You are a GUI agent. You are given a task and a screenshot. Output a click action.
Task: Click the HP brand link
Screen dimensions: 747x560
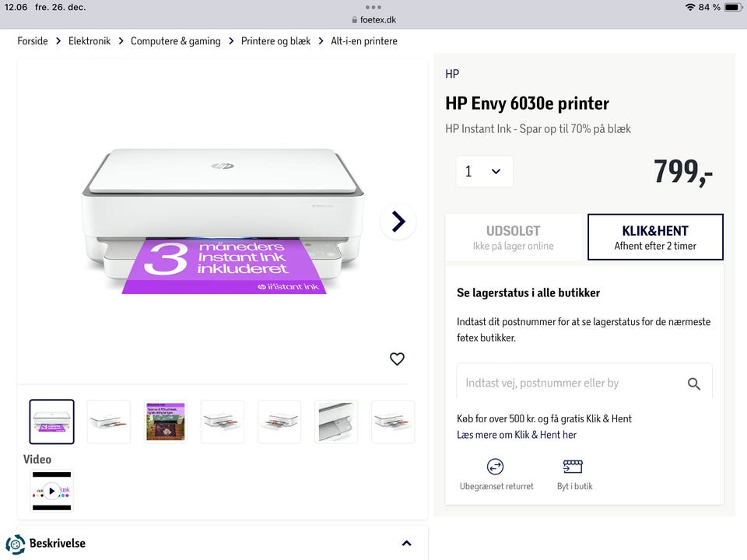click(x=452, y=74)
